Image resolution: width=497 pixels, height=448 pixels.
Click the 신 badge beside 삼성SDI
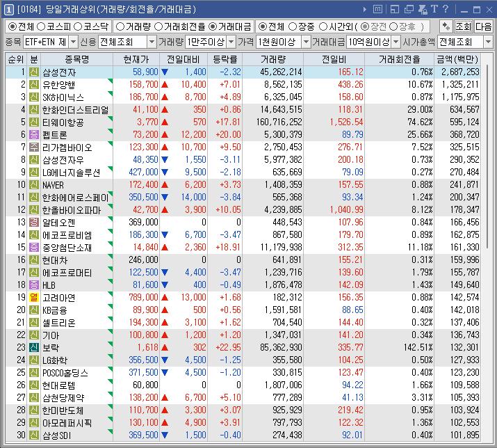click(33, 435)
